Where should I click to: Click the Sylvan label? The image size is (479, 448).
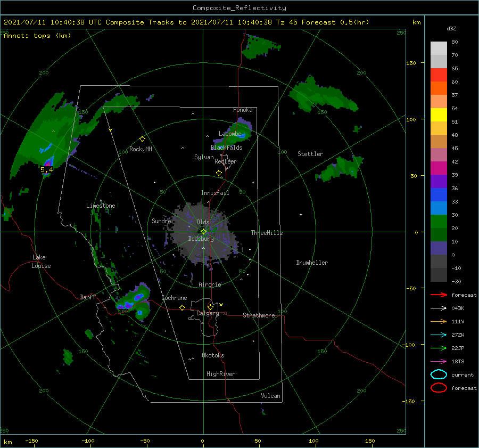click(204, 157)
